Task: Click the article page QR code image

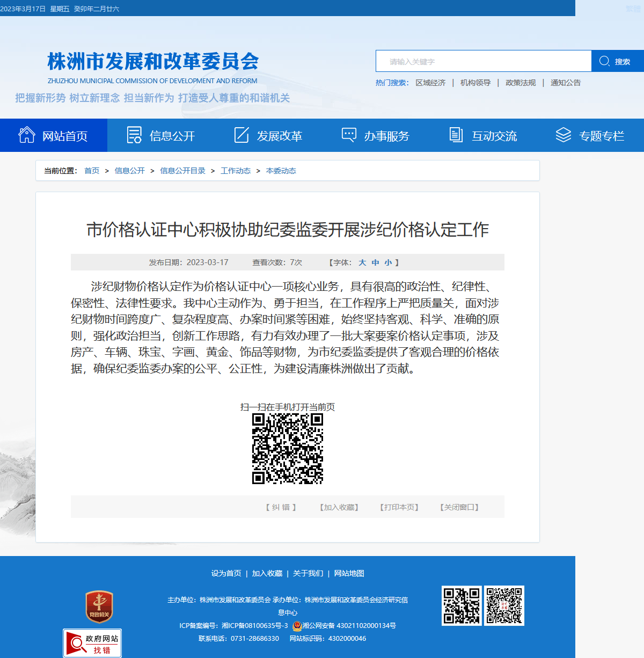Action: [x=288, y=449]
